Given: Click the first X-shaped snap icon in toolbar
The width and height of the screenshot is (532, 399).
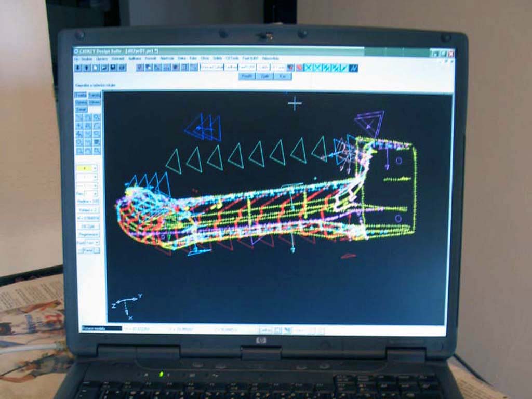Looking at the screenshot, I should (x=308, y=68).
